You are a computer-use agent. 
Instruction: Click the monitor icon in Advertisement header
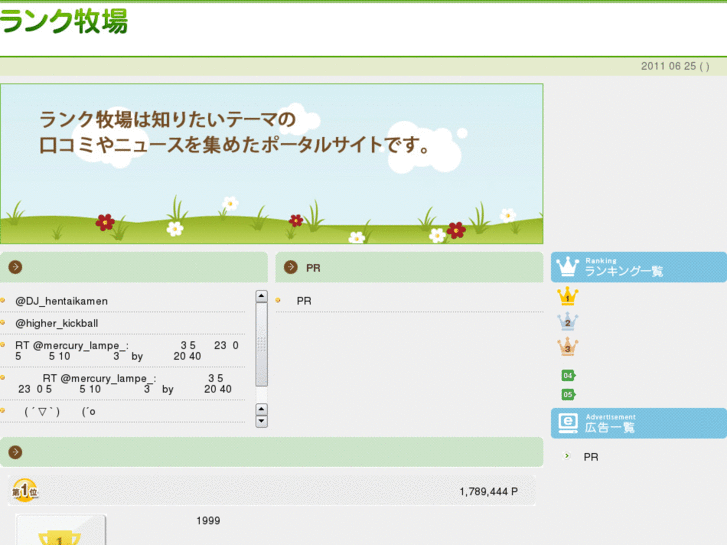pos(568,423)
